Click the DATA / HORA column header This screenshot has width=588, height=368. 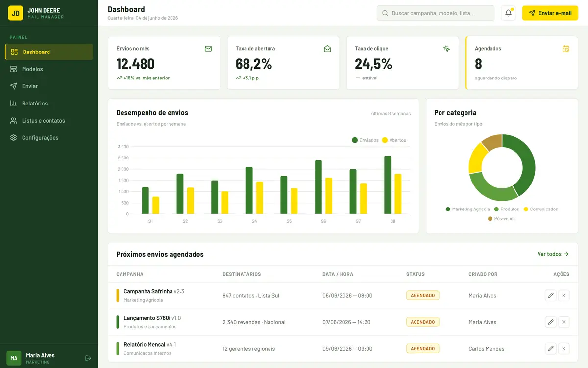(338, 274)
